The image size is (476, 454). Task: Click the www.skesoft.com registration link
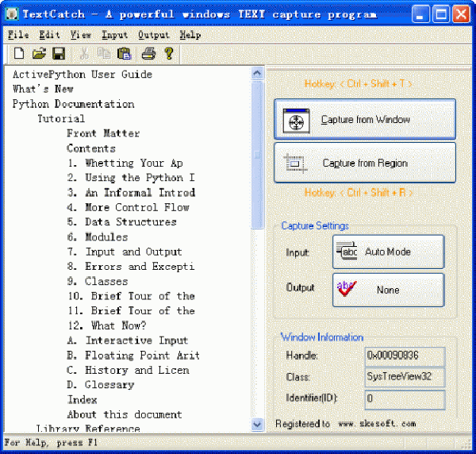coord(377,423)
